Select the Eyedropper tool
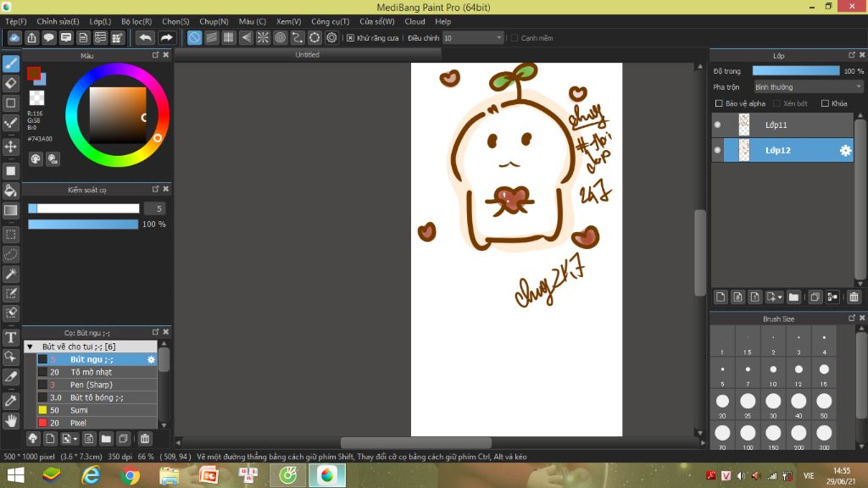This screenshot has width=868, height=488. tap(10, 401)
